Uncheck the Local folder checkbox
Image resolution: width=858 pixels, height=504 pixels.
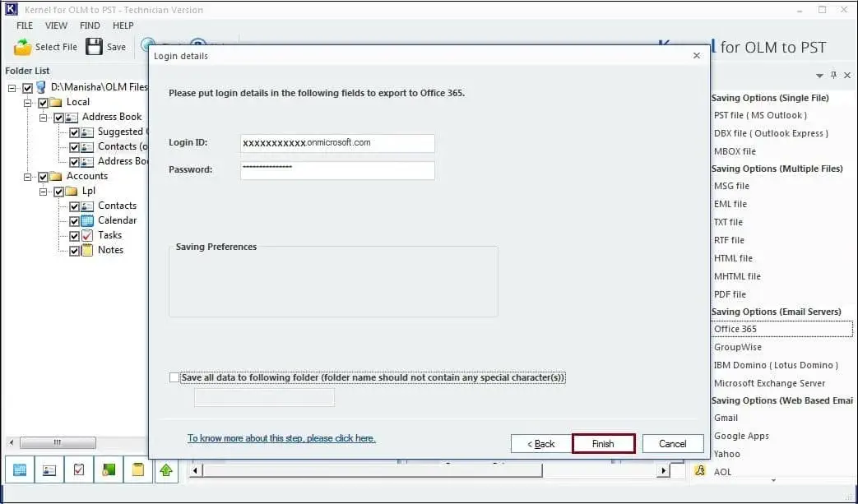pos(43,103)
